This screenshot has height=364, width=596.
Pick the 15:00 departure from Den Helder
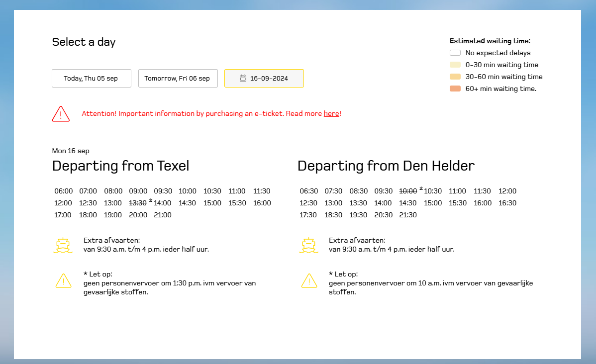[433, 203]
